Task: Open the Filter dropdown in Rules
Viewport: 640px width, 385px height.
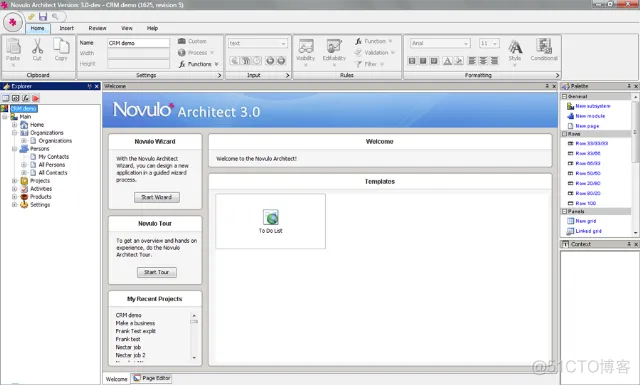Action: point(369,64)
